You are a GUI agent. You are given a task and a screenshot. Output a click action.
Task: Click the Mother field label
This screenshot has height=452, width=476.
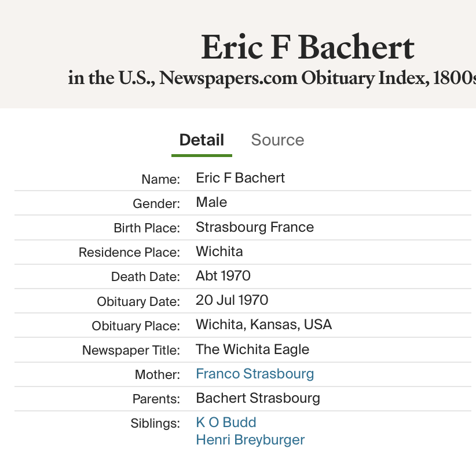pos(158,375)
